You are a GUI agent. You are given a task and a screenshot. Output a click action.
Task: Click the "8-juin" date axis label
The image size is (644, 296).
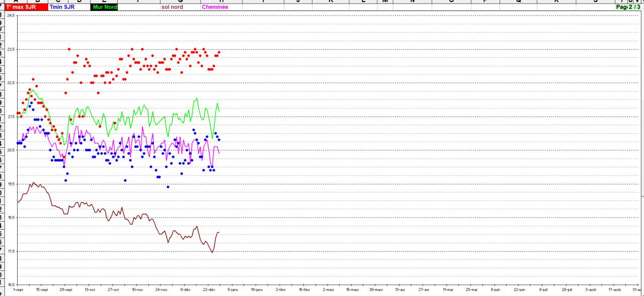click(x=496, y=290)
